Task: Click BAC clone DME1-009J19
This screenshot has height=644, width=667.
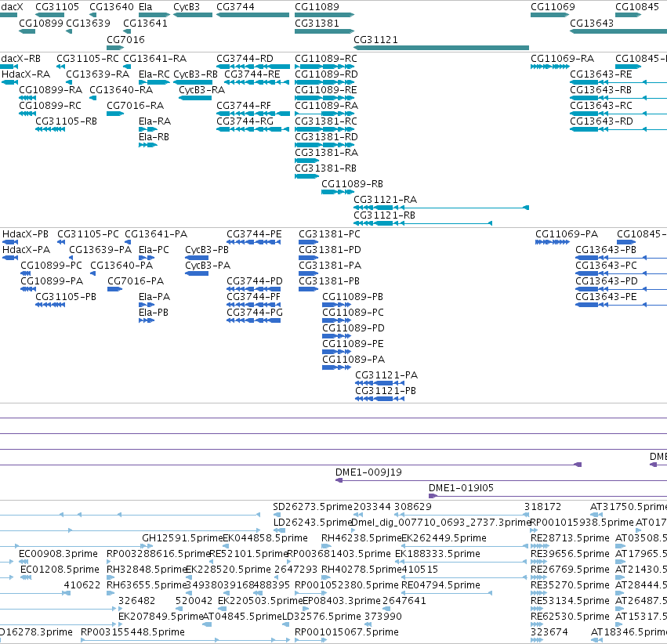Action: click(x=501, y=480)
